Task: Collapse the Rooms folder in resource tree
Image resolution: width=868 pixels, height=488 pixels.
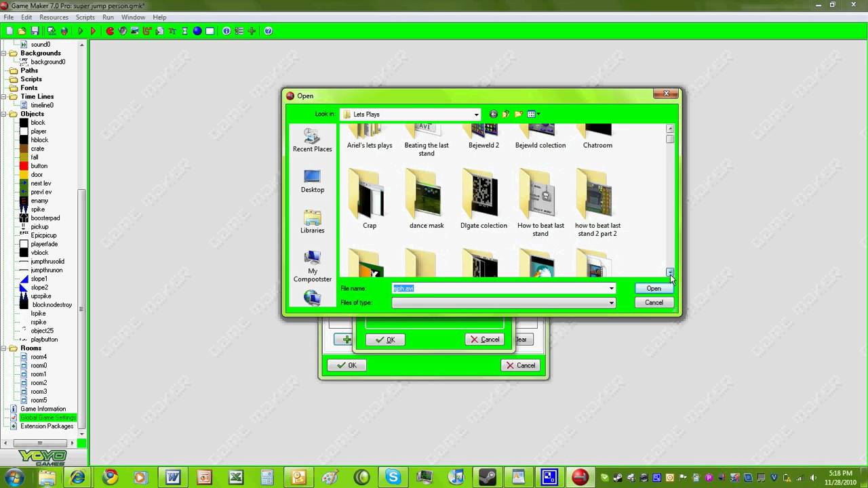Action: (4, 348)
